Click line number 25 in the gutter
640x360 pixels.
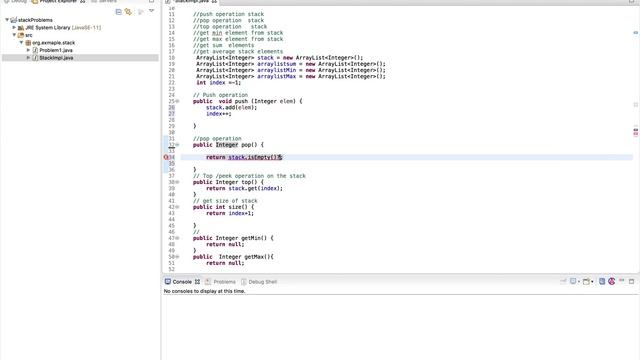(171, 101)
